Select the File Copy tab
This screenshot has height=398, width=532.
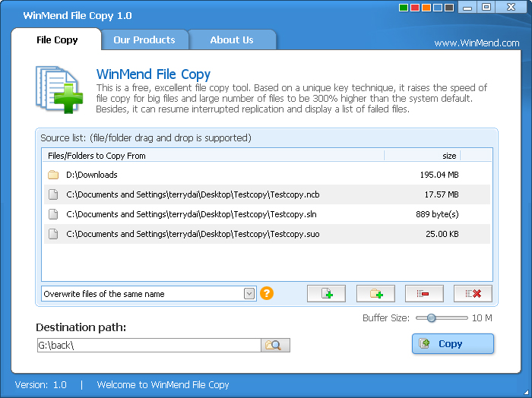pyautogui.click(x=57, y=40)
